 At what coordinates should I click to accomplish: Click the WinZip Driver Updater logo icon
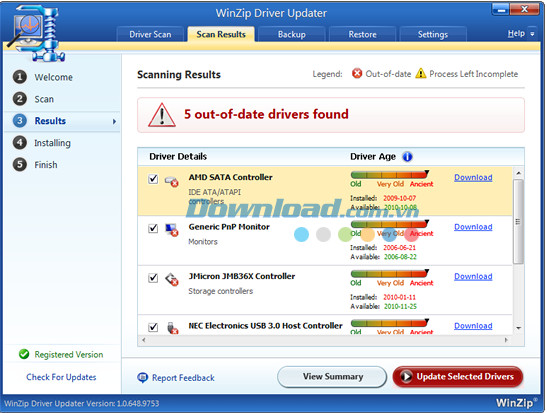click(x=36, y=34)
